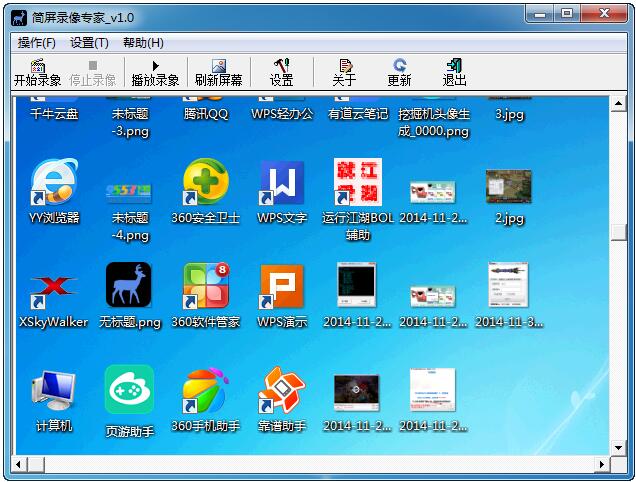Click the horizontal scrollbar right arrow

[601, 465]
